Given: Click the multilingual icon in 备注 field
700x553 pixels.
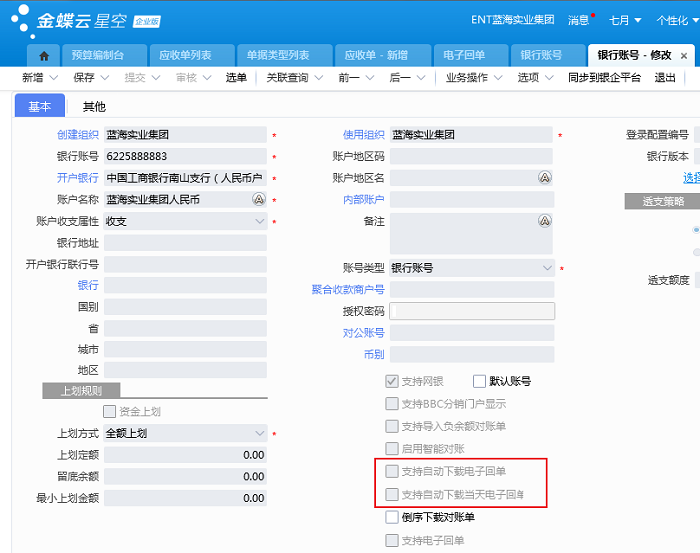Looking at the screenshot, I should [545, 221].
